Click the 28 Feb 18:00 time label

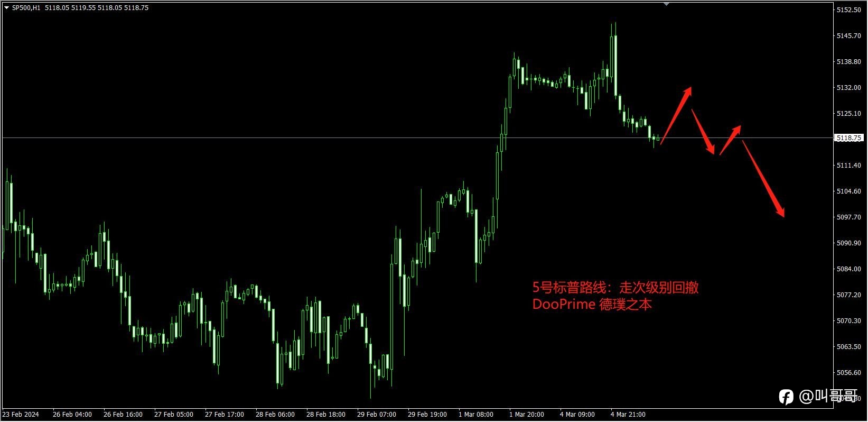pos(326,415)
